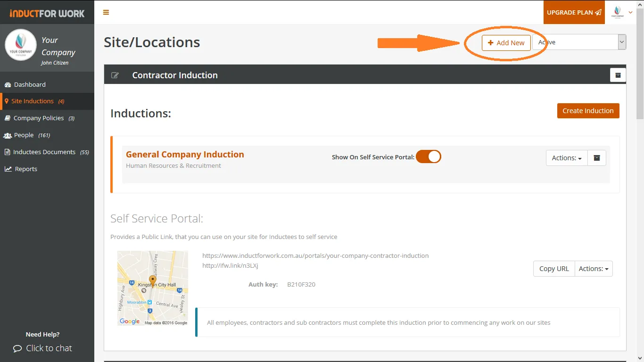Open the Active status filter dropdown
Image resolution: width=644 pixels, height=362 pixels.
point(579,42)
